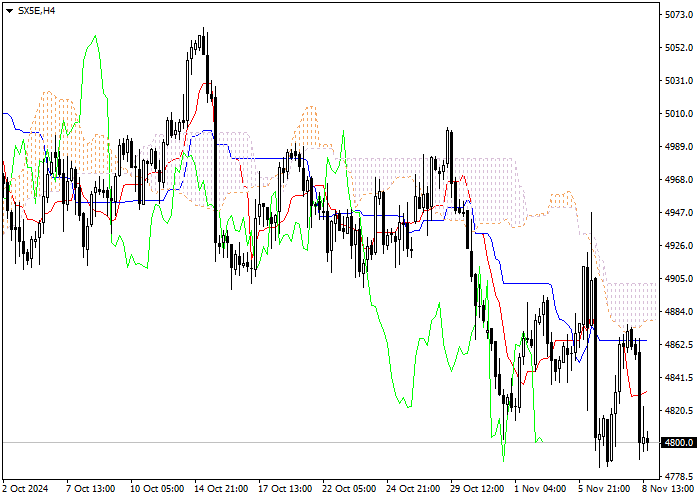Click the 8 Nov 13:00 time label
Screen dimensions: 700x500
pos(668,489)
